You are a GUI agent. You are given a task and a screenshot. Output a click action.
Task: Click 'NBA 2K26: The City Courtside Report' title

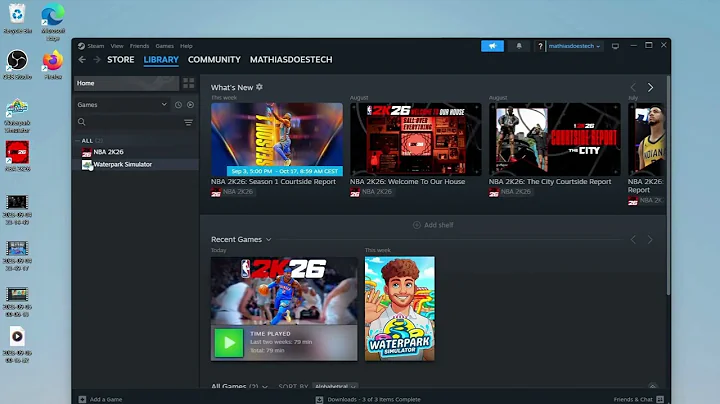click(550, 182)
